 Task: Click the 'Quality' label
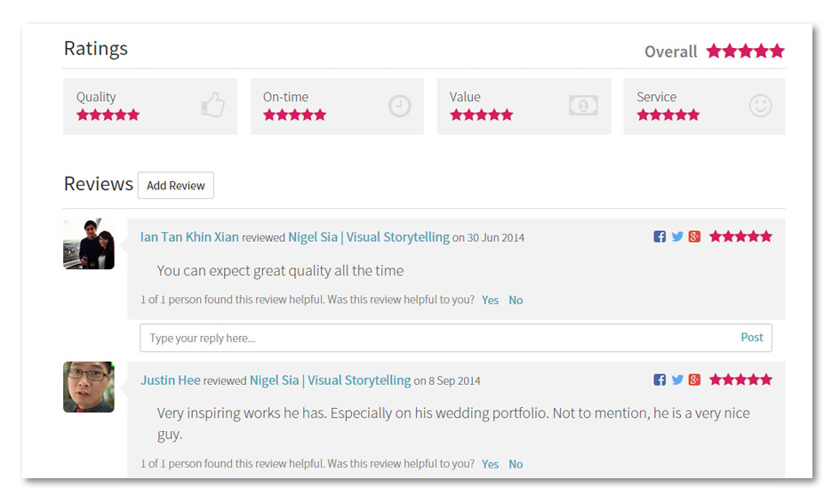point(96,98)
